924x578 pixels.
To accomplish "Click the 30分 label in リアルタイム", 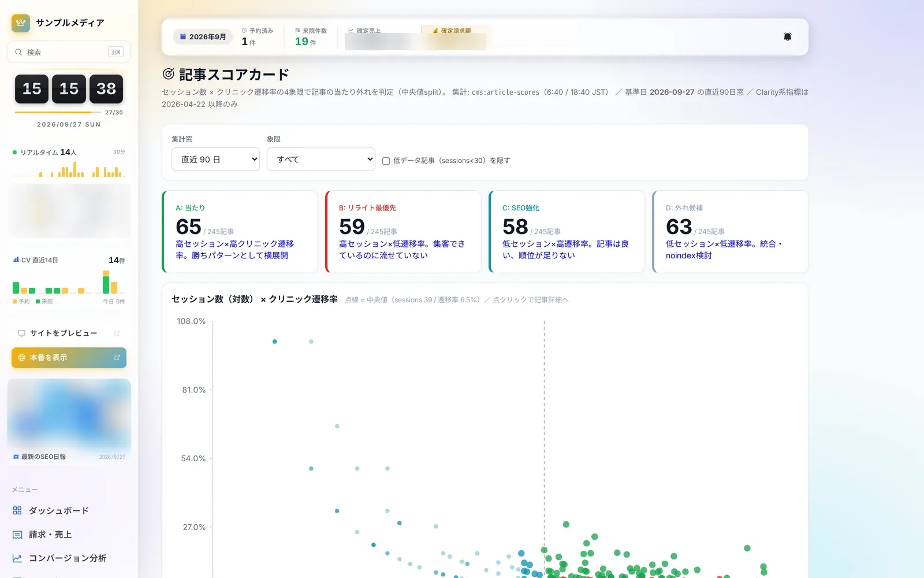I will [x=119, y=152].
